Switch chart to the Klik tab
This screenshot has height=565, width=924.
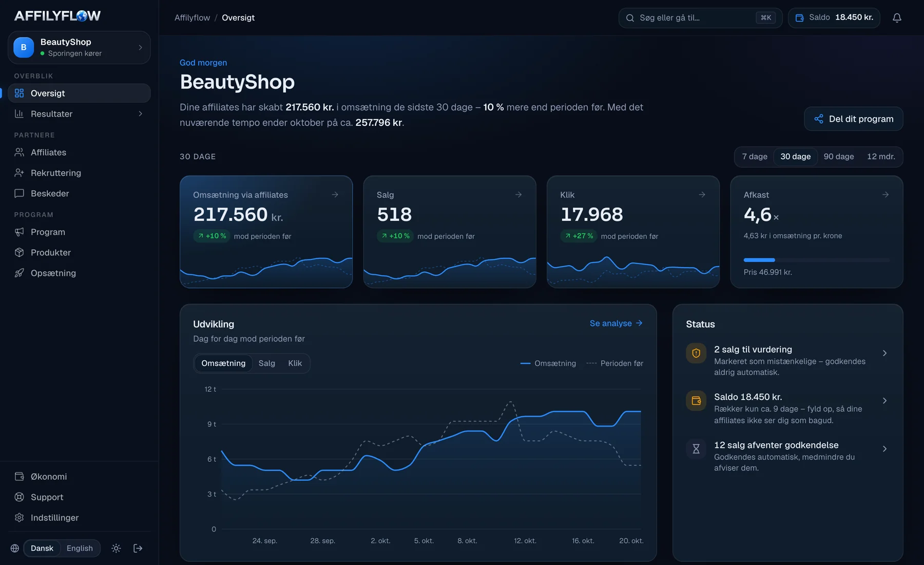coord(295,363)
